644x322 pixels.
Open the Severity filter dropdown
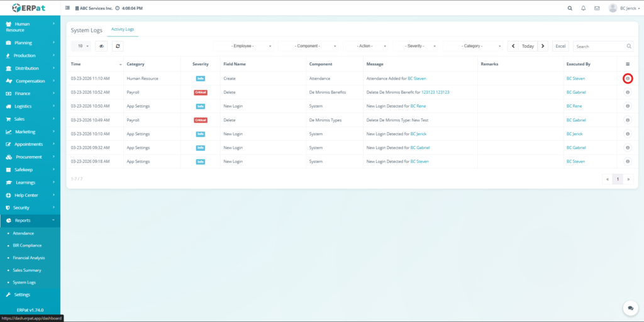click(416, 46)
